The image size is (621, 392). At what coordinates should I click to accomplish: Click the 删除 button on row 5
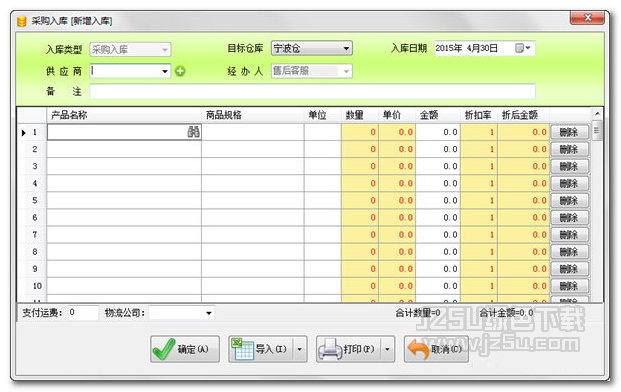569,200
